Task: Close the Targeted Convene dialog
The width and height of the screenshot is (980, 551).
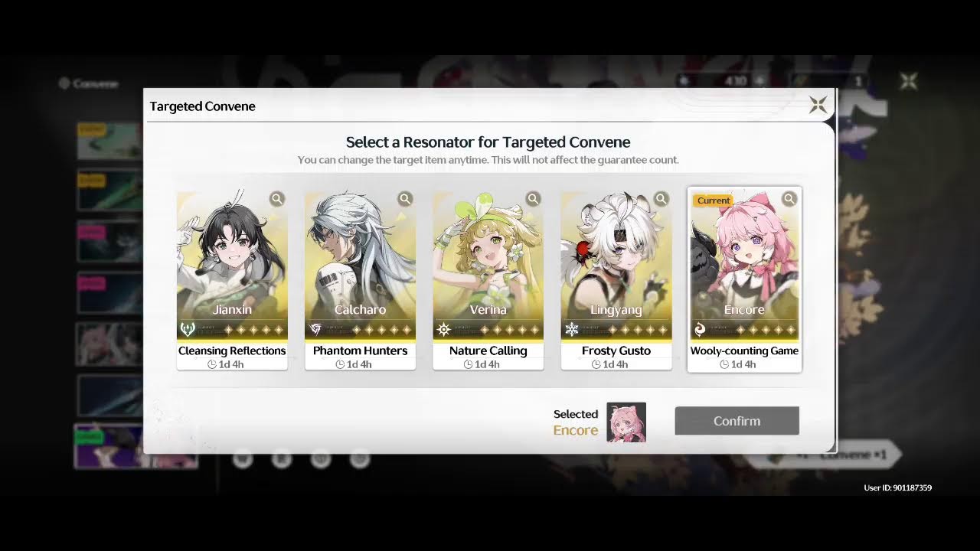Action: tap(818, 106)
